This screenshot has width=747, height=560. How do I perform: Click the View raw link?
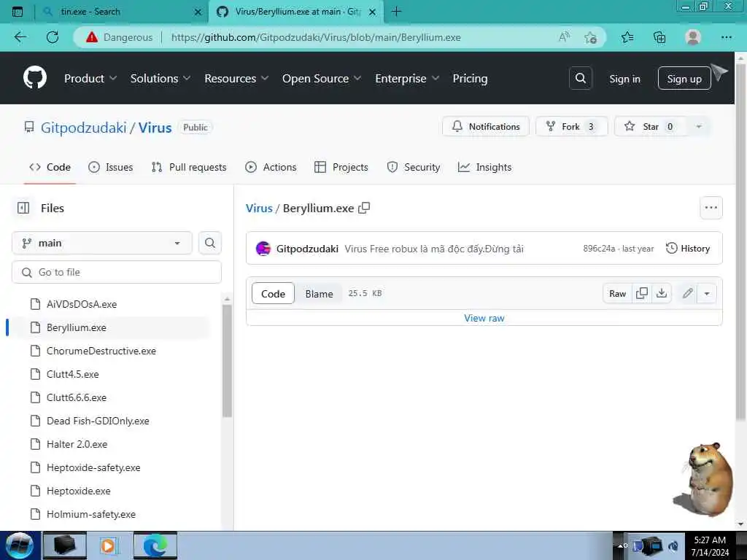tap(484, 318)
